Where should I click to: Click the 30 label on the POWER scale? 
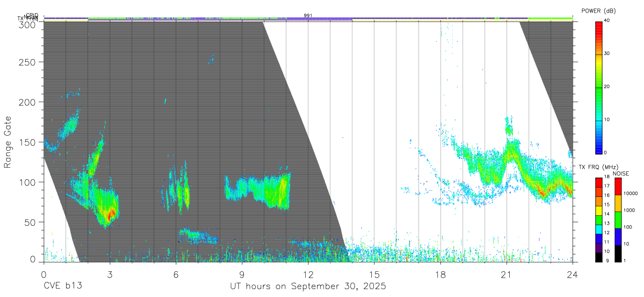[x=607, y=54]
